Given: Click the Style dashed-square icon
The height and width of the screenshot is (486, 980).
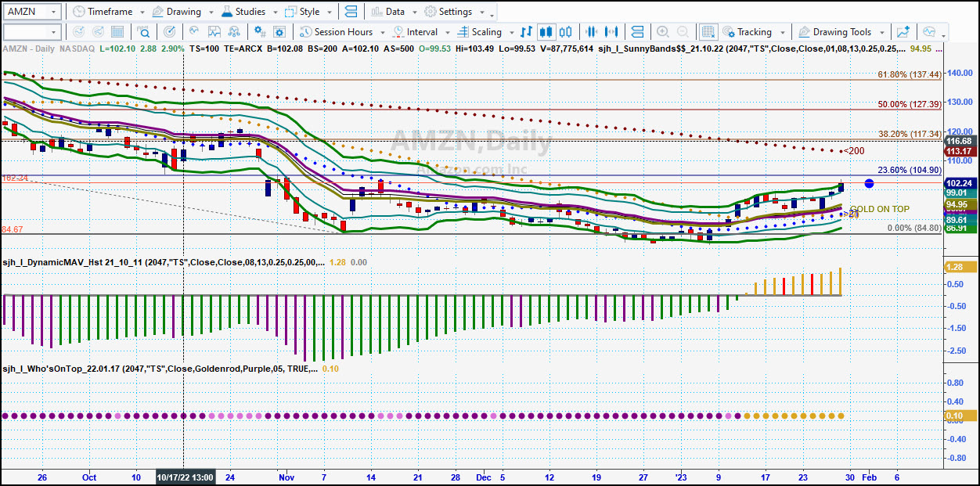Looking at the screenshot, I should click(x=290, y=12).
